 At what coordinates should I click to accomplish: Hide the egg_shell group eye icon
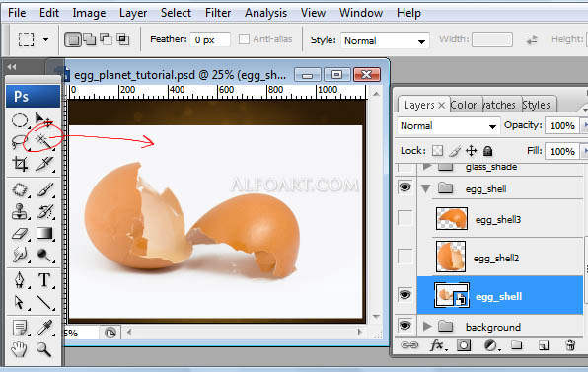(x=405, y=186)
